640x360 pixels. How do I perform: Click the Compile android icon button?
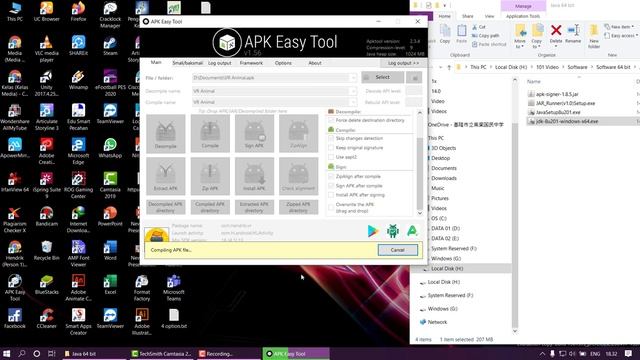coord(210,133)
